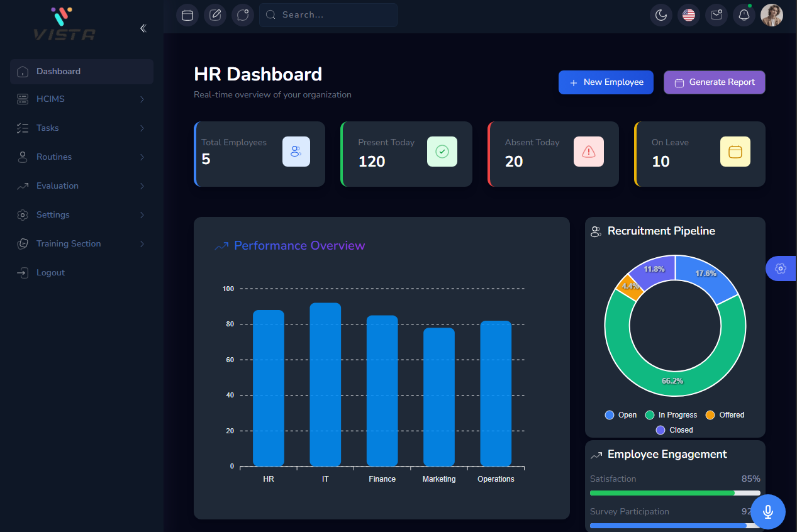Expand the HCIMS menu
797x532 pixels.
[82, 99]
